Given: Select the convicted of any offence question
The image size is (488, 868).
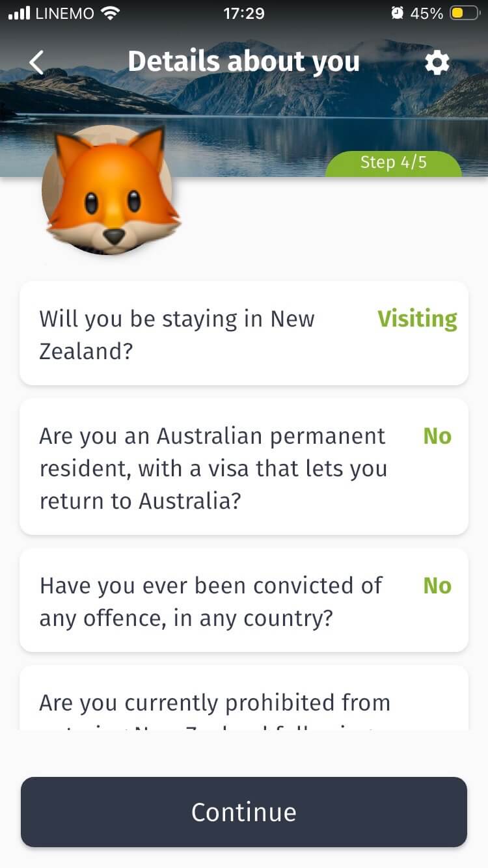Looking at the screenshot, I should [x=244, y=600].
